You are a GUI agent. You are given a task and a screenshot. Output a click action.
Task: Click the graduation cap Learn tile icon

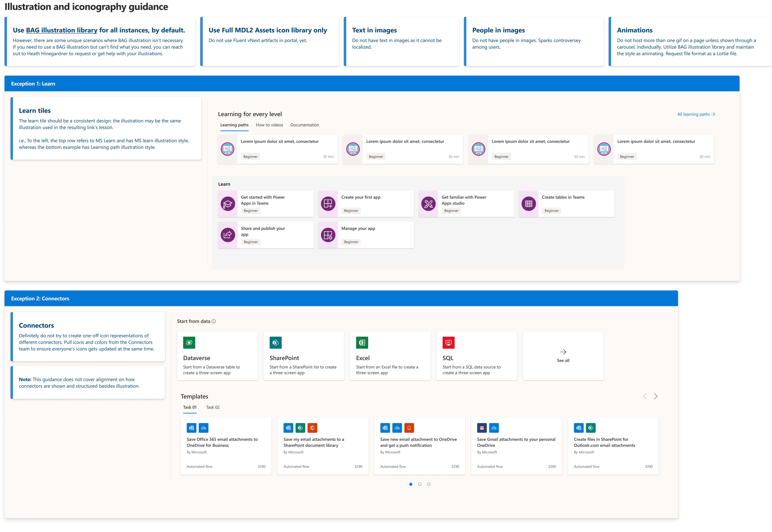(x=228, y=204)
